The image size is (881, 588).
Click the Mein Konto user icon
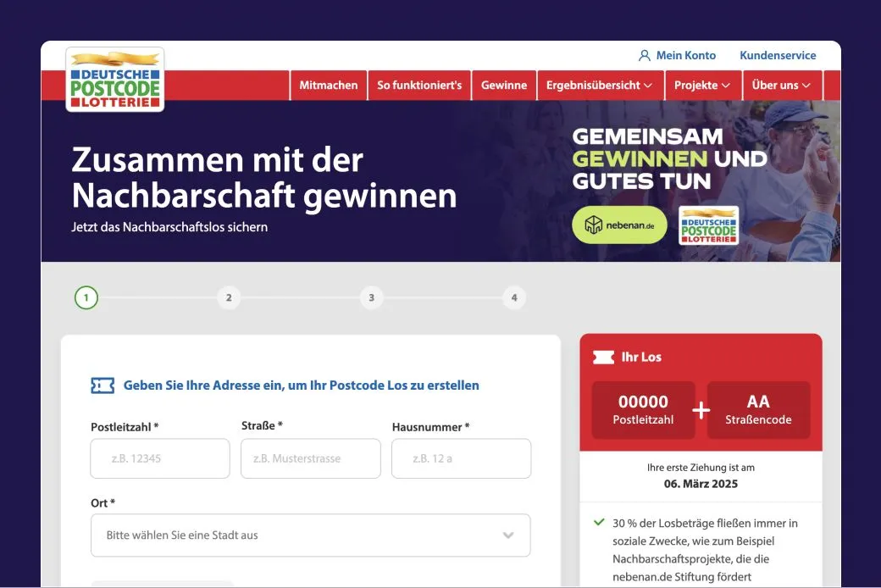coord(645,56)
